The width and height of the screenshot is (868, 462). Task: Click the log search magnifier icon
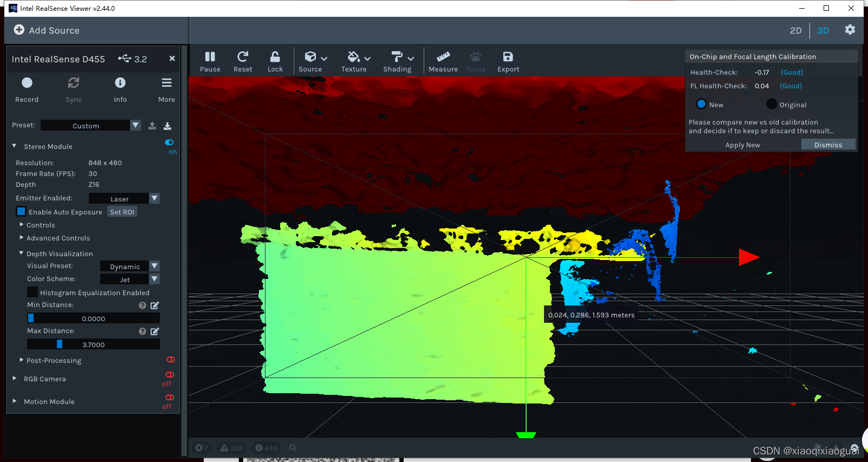pos(293,448)
